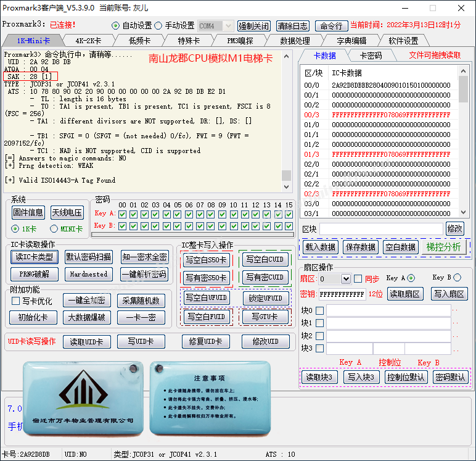Select the sector Key A radio button
The height and width of the screenshot is (461, 476).
click(x=411, y=278)
